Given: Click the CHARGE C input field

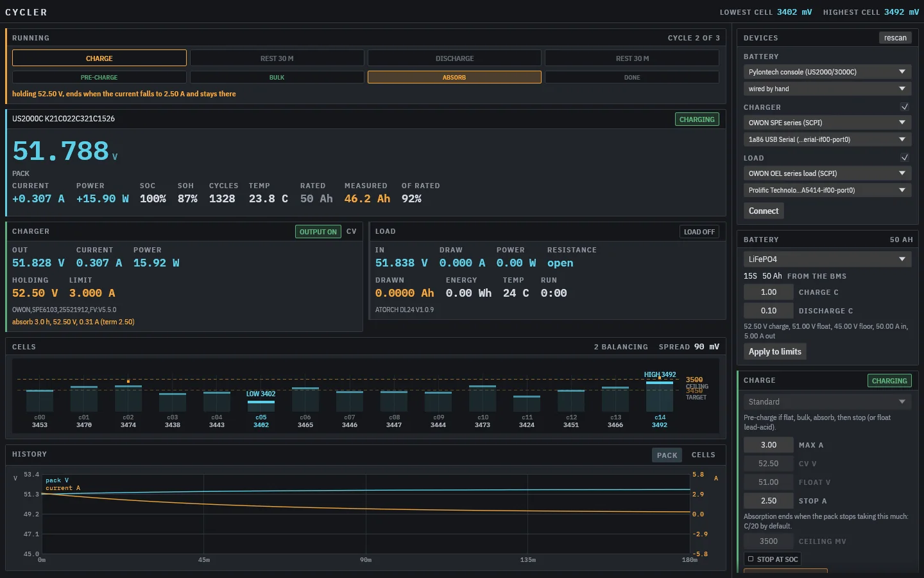Looking at the screenshot, I should 769,292.
